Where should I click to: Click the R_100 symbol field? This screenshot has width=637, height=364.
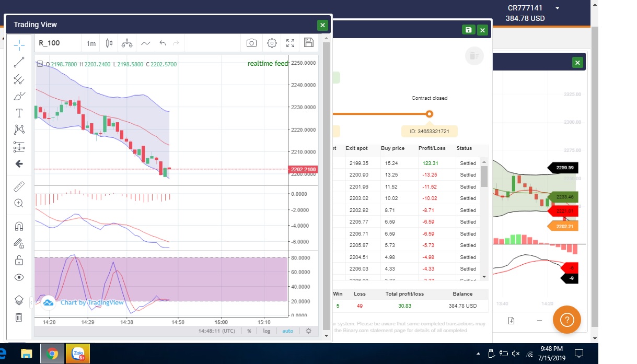pyautogui.click(x=56, y=43)
